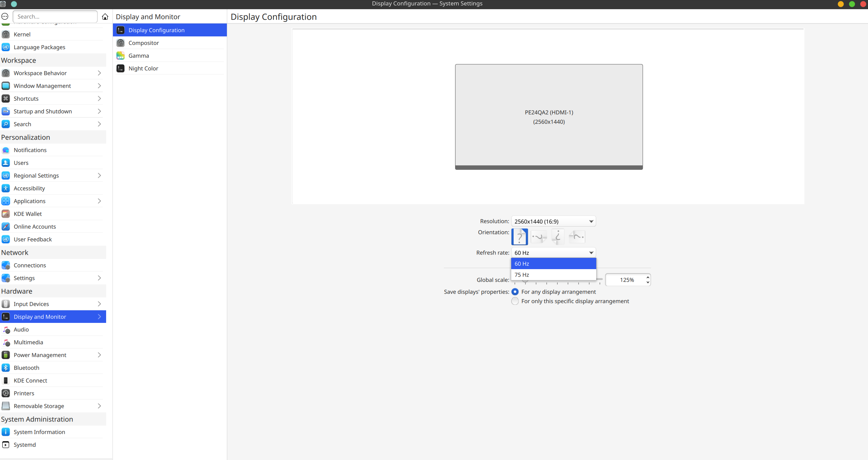
Task: Choose 75 Hz from refresh rate list
Action: point(553,275)
